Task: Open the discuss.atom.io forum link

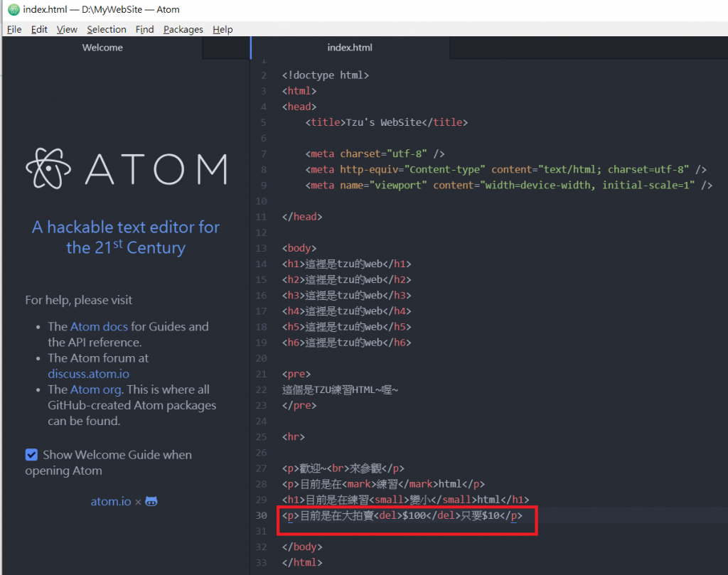Action: pyautogui.click(x=88, y=374)
